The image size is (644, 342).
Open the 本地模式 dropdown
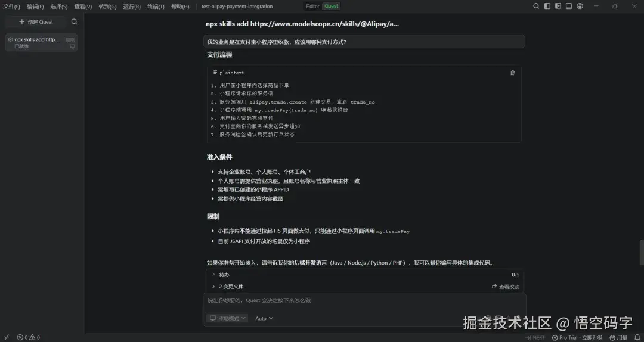227,318
